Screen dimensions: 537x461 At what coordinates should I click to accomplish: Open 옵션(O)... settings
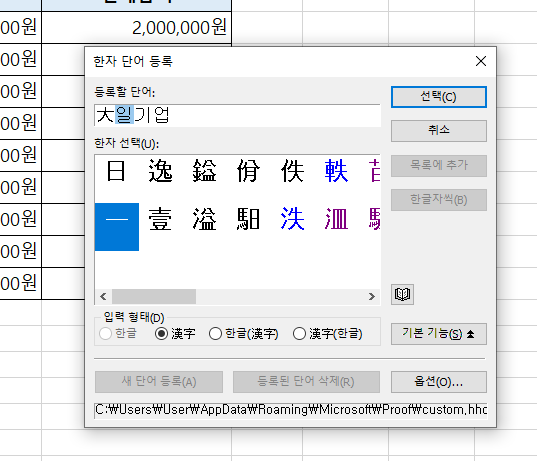click(439, 382)
